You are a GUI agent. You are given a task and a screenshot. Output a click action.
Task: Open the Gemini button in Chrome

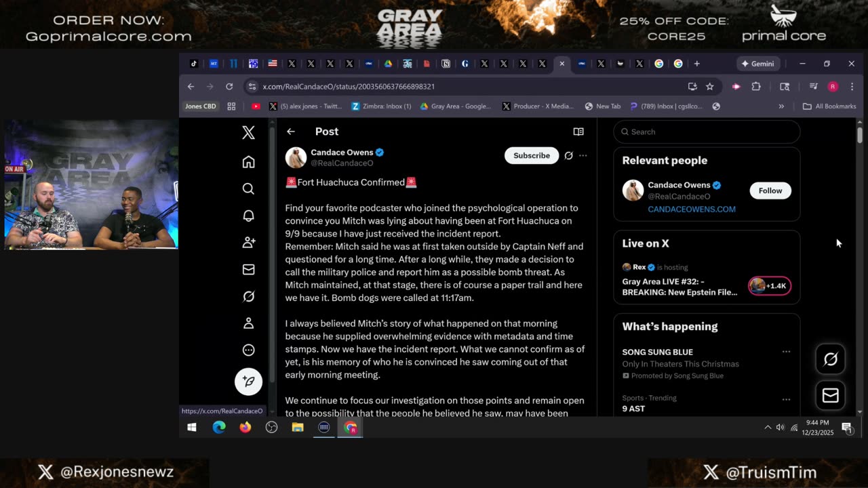[x=757, y=64]
